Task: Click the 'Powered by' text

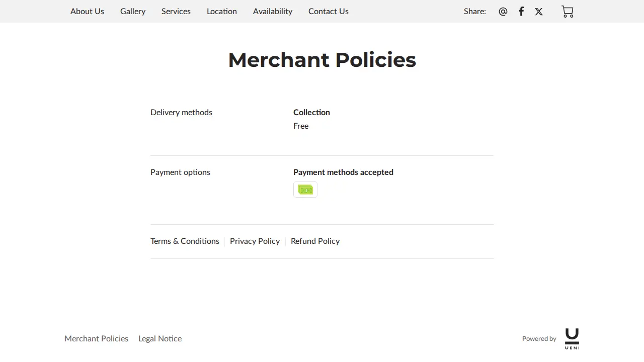Action: click(539, 339)
